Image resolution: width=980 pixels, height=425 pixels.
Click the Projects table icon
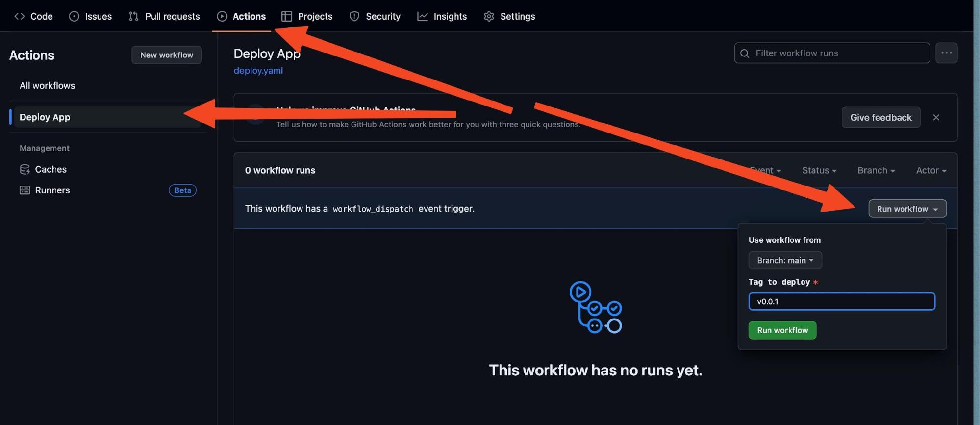point(287,16)
